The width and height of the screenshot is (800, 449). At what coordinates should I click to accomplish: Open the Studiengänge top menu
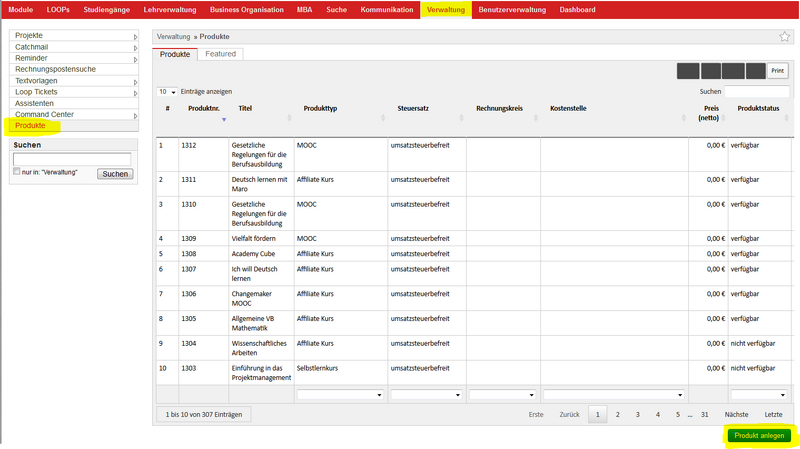pos(107,10)
